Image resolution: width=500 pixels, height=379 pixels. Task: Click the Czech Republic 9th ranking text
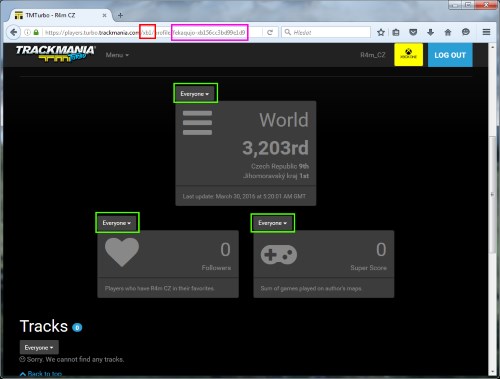pyautogui.click(x=280, y=166)
